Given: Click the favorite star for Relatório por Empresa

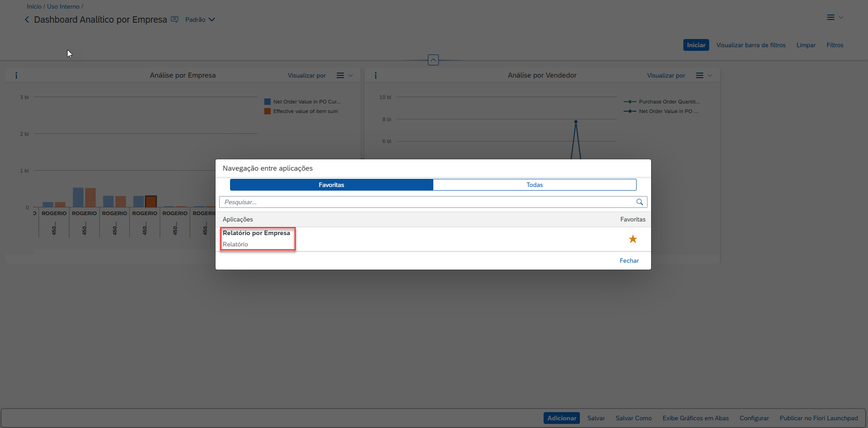Looking at the screenshot, I should (x=633, y=239).
